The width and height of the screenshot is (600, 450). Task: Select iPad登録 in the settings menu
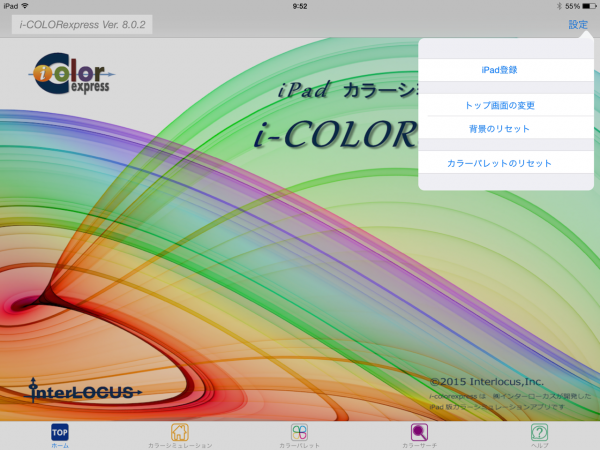tap(506, 70)
